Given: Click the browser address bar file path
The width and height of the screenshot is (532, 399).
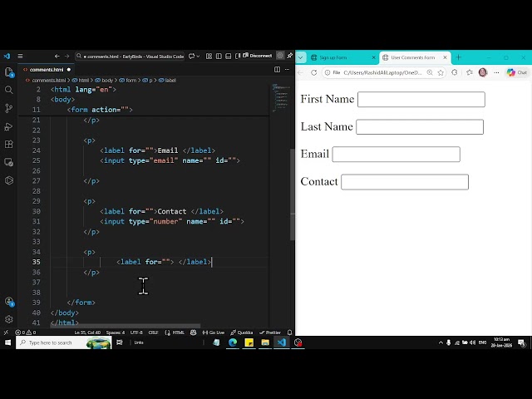Looking at the screenshot, I should (x=382, y=72).
